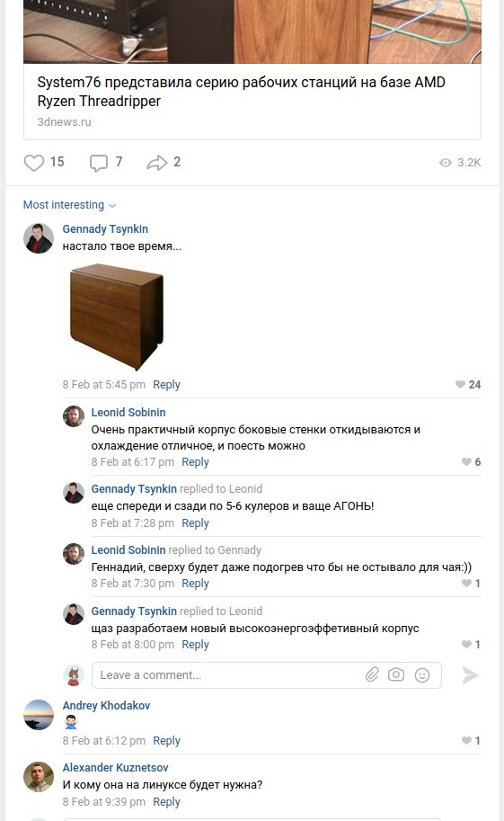Reply to Gennady's 5:45 pm comment
This screenshot has height=821, width=504.
(166, 384)
